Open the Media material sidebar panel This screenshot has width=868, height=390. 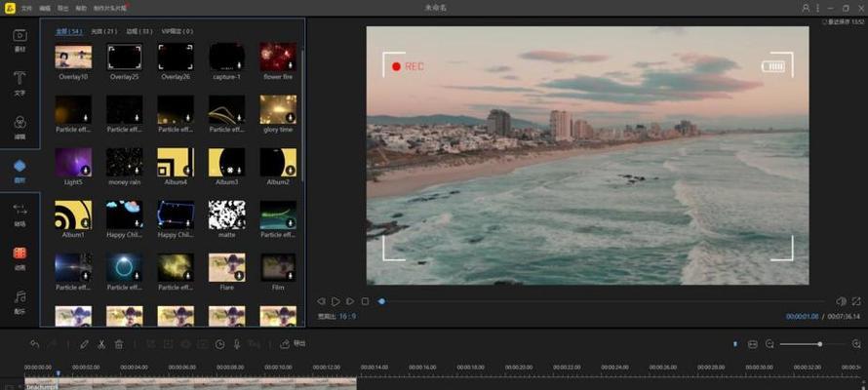(20, 40)
